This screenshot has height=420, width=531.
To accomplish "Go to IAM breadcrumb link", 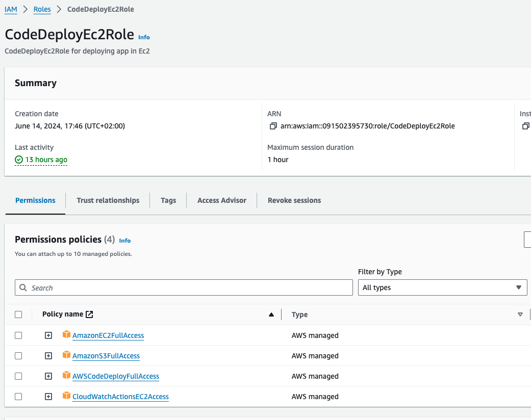I will (x=11, y=9).
